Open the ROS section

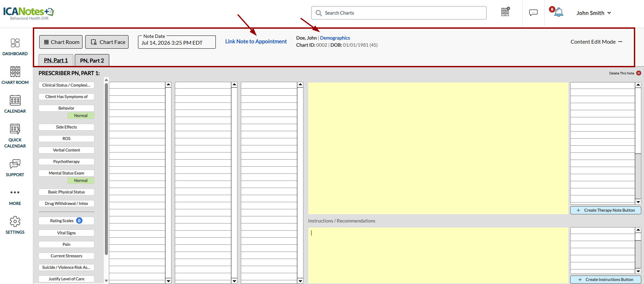pyautogui.click(x=66, y=139)
